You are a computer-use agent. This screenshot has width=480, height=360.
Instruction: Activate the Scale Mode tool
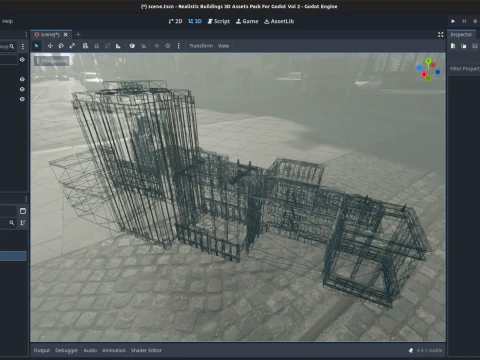tap(72, 46)
